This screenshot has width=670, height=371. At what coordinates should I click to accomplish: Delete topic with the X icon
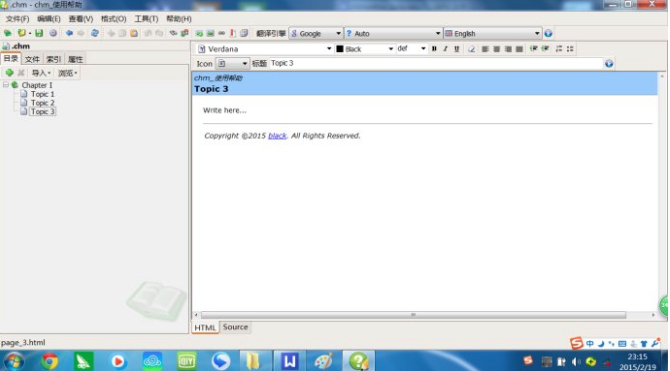[x=21, y=73]
